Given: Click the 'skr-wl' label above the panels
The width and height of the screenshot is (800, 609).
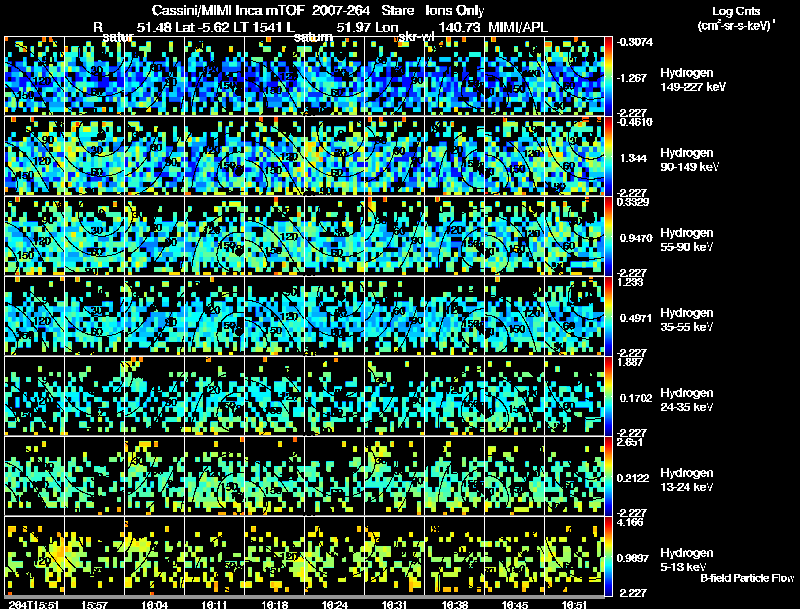Looking at the screenshot, I should [x=415, y=37].
